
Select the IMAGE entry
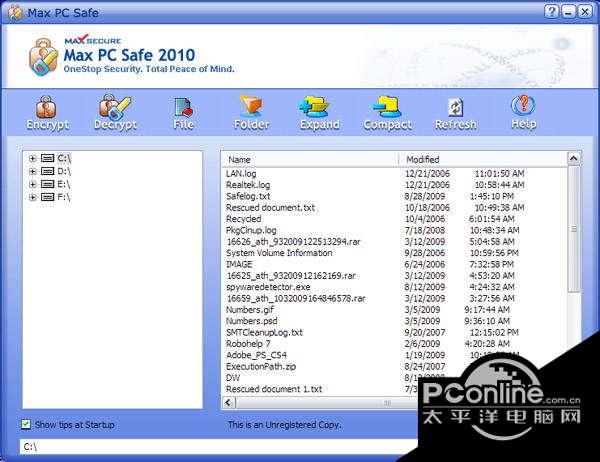click(239, 264)
